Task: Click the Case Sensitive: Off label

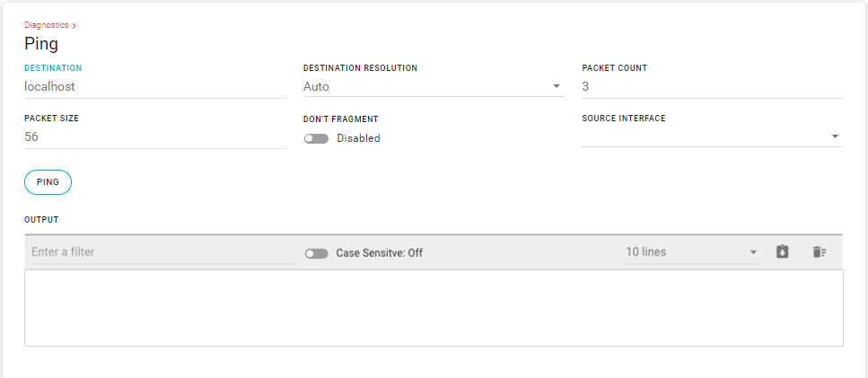Action: [x=379, y=253]
